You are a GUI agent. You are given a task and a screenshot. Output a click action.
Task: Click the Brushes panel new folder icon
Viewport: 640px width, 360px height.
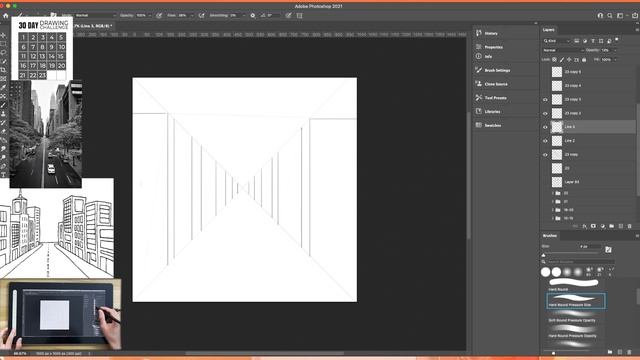click(x=610, y=352)
